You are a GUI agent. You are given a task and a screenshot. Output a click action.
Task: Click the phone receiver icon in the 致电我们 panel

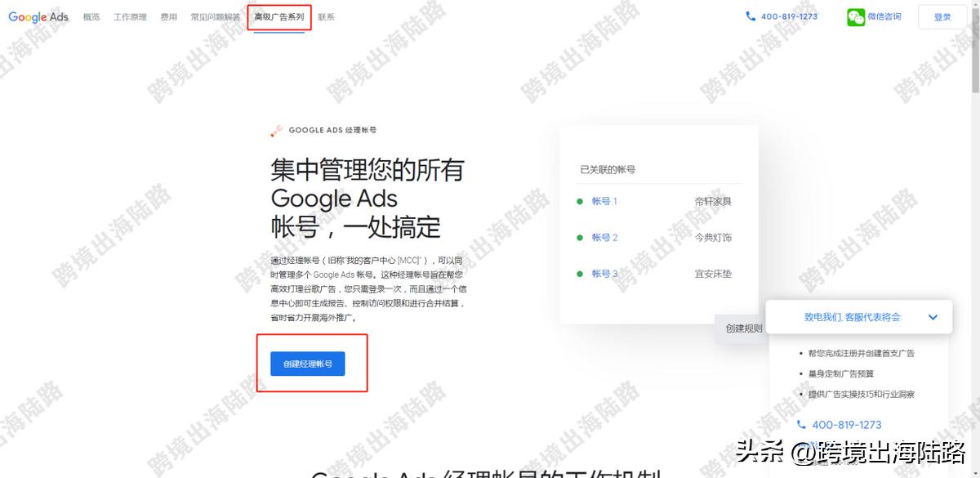[x=801, y=424]
